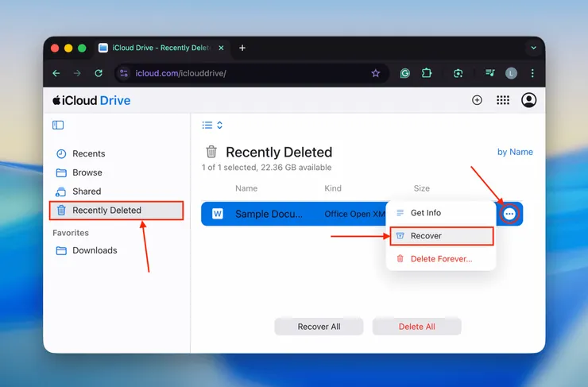Click the Favorites section heading
Viewport: 588px width, 387px height.
click(71, 233)
